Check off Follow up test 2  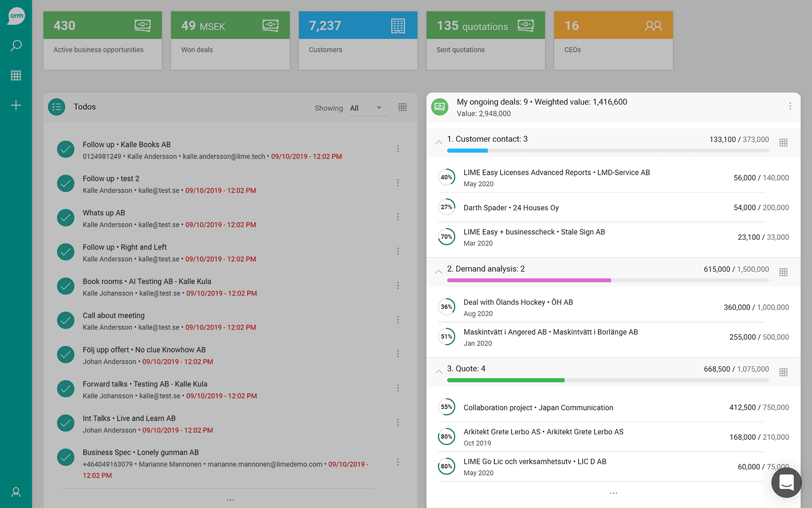pos(65,183)
